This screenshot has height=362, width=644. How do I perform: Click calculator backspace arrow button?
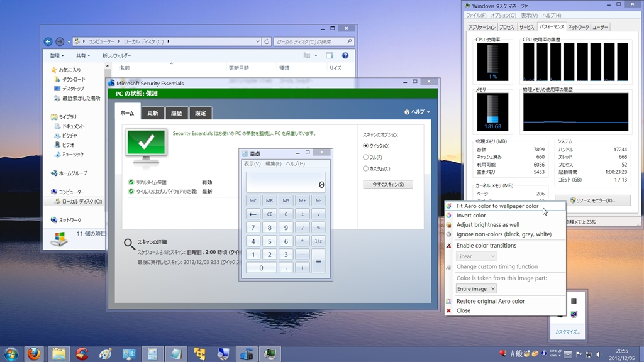coord(253,214)
